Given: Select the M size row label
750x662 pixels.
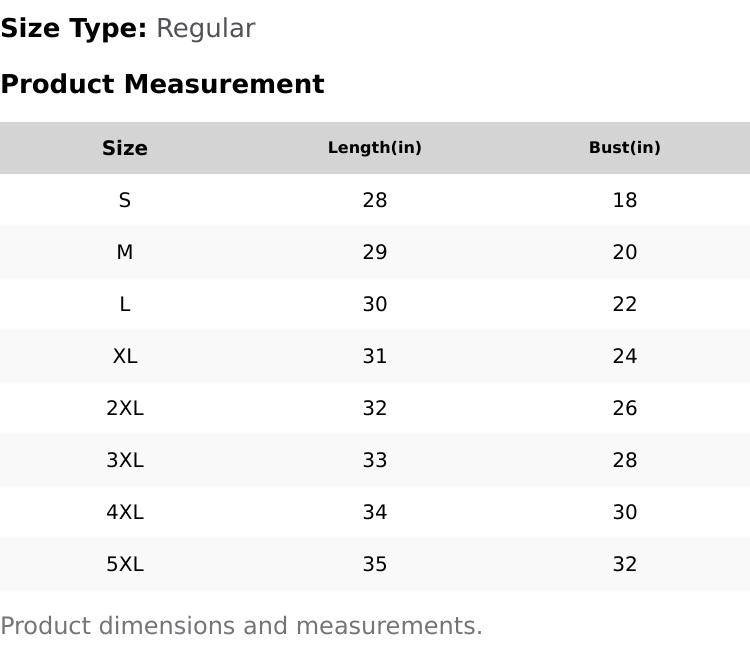Looking at the screenshot, I should coord(125,252).
